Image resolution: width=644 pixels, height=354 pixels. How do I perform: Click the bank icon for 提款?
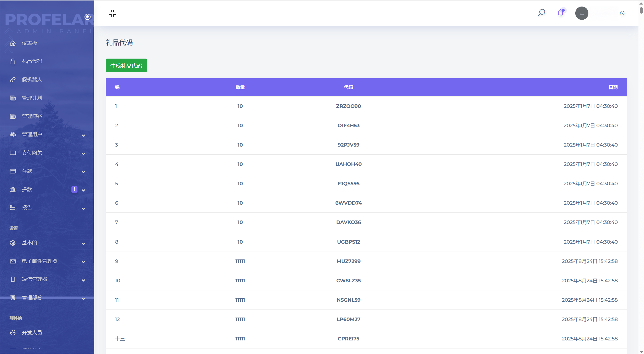(13, 189)
